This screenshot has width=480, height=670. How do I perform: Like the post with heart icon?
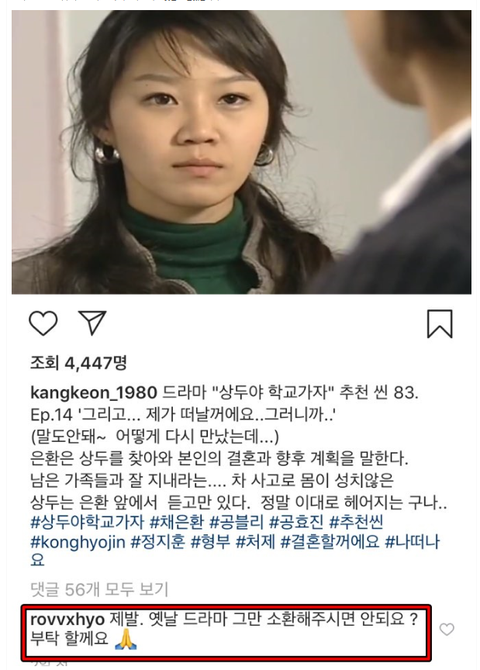pyautogui.click(x=43, y=323)
